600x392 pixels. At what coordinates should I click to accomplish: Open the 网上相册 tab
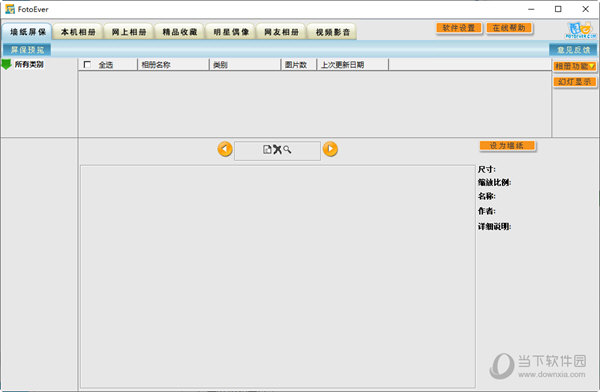coord(129,32)
